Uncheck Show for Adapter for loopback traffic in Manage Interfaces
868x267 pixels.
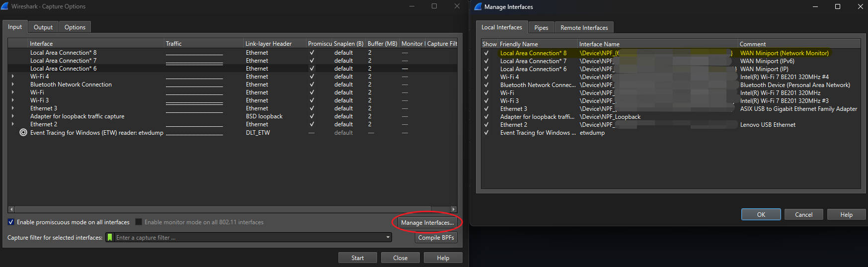486,117
